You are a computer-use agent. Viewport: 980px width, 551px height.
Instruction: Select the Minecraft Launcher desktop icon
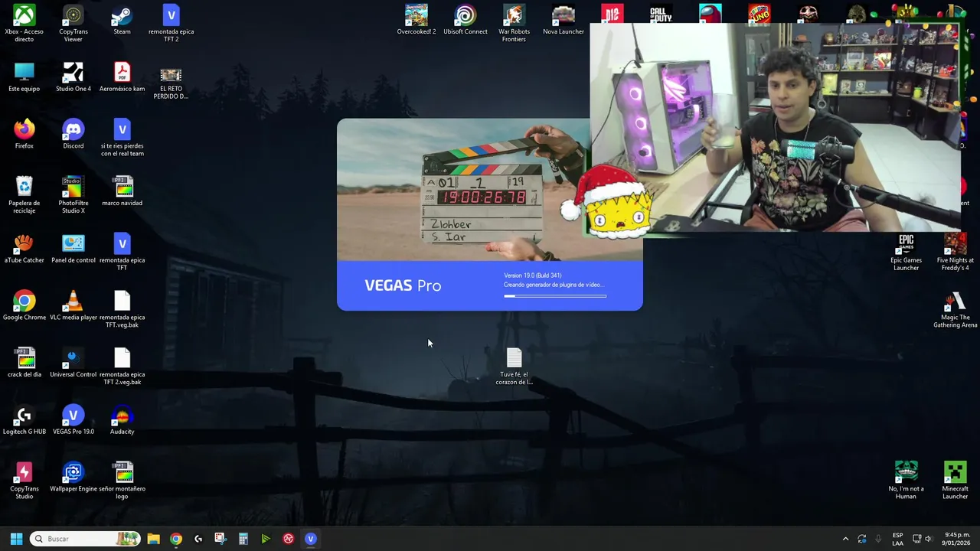point(955,481)
